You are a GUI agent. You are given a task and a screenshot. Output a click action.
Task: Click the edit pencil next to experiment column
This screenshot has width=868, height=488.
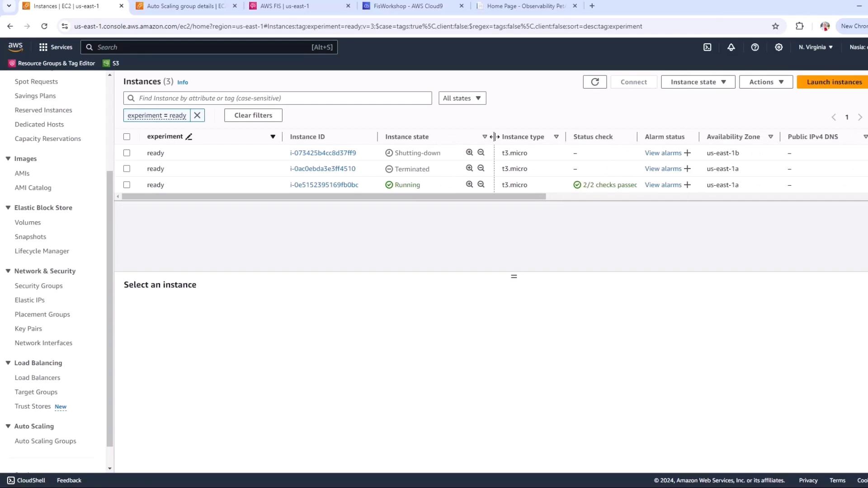point(189,137)
